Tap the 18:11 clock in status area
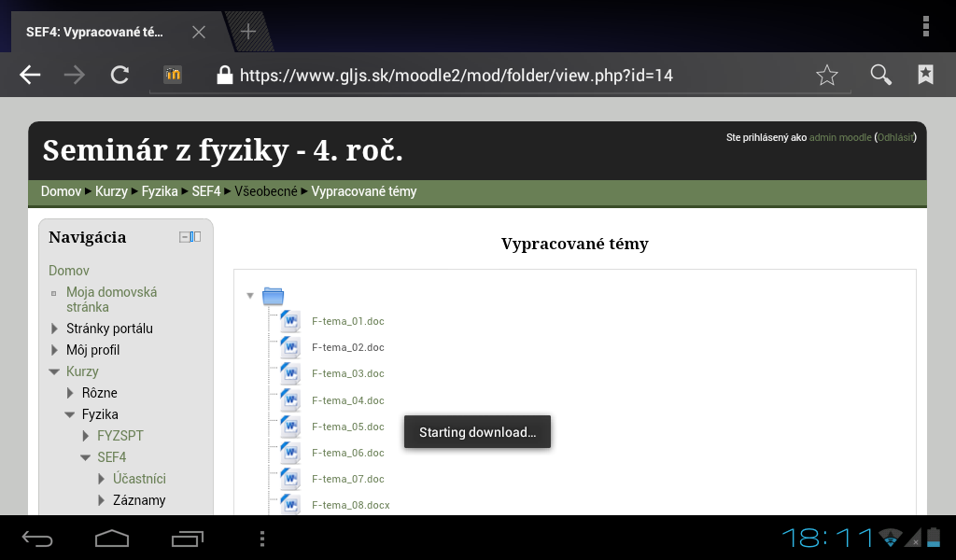Viewport: 956px width, 560px height. pos(829,538)
